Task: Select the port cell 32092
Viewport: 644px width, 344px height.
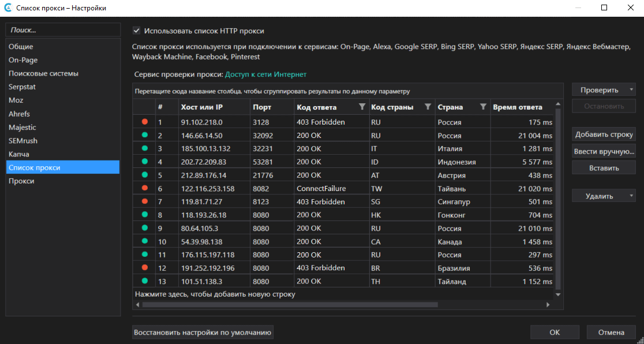Action: point(272,136)
